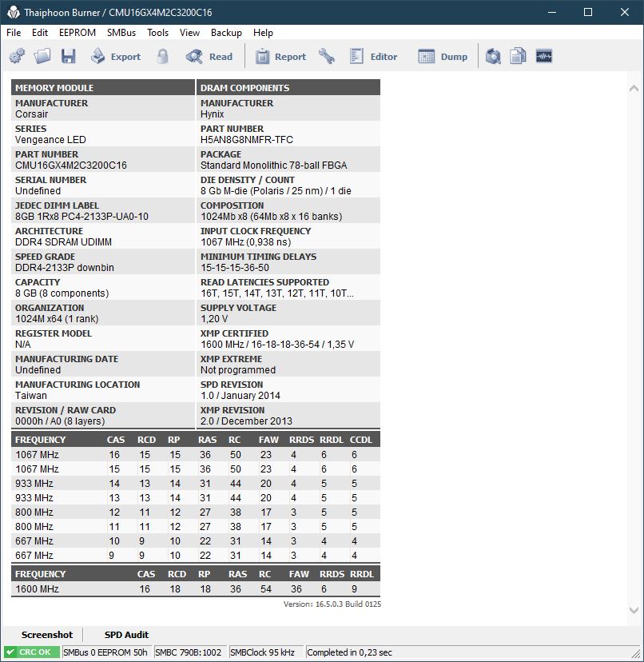The width and height of the screenshot is (644, 662).
Task: Click the Hynix manufacturer value
Action: point(213,114)
